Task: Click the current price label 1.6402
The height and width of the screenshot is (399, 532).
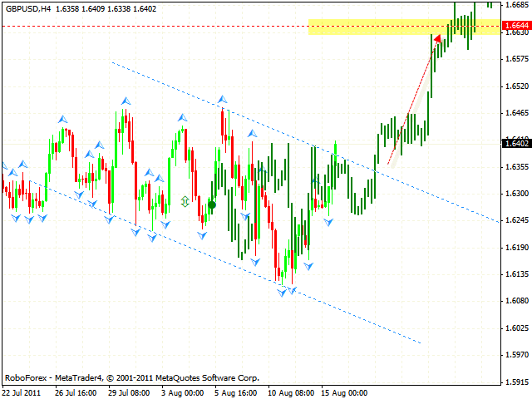Action: (515, 143)
